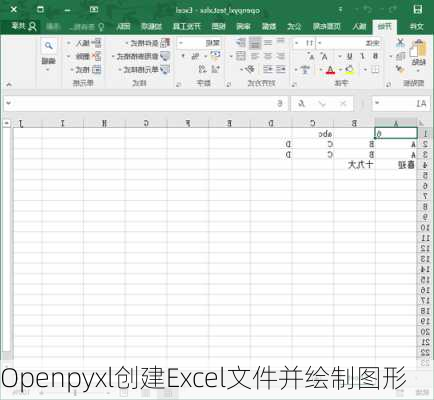Click the 删除 cells delete button
The width and height of the screenshot is (434, 400).
[83, 56]
